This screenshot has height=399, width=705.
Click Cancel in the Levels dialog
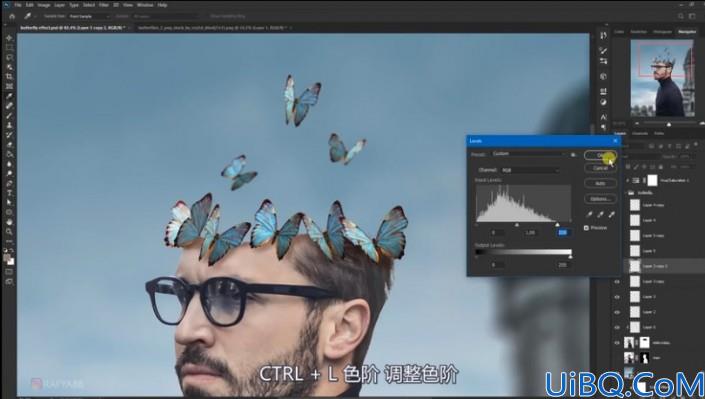pos(600,168)
